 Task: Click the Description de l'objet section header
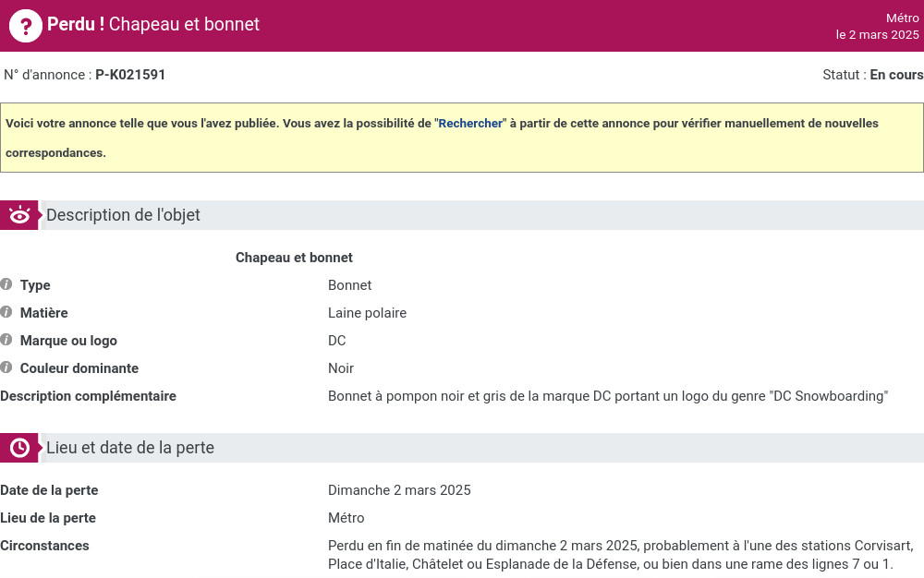pyautogui.click(x=123, y=215)
